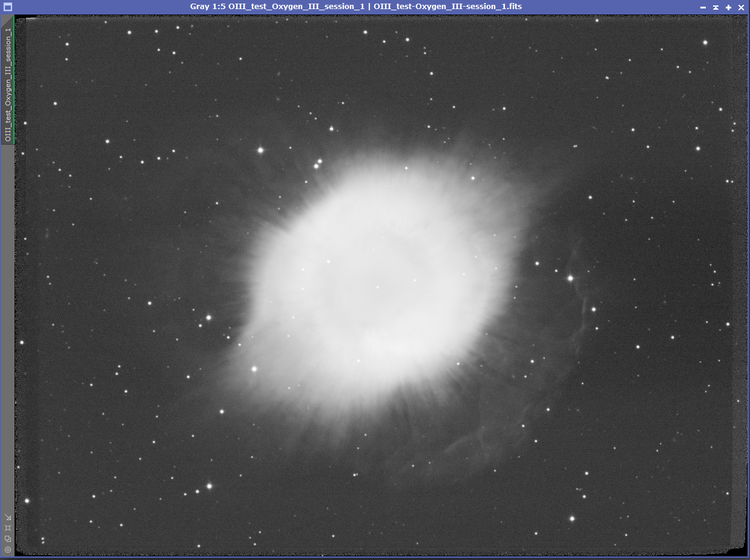750x560 pixels.
Task: Click the overlapping squares icon in the sidebar
Action: (8, 539)
